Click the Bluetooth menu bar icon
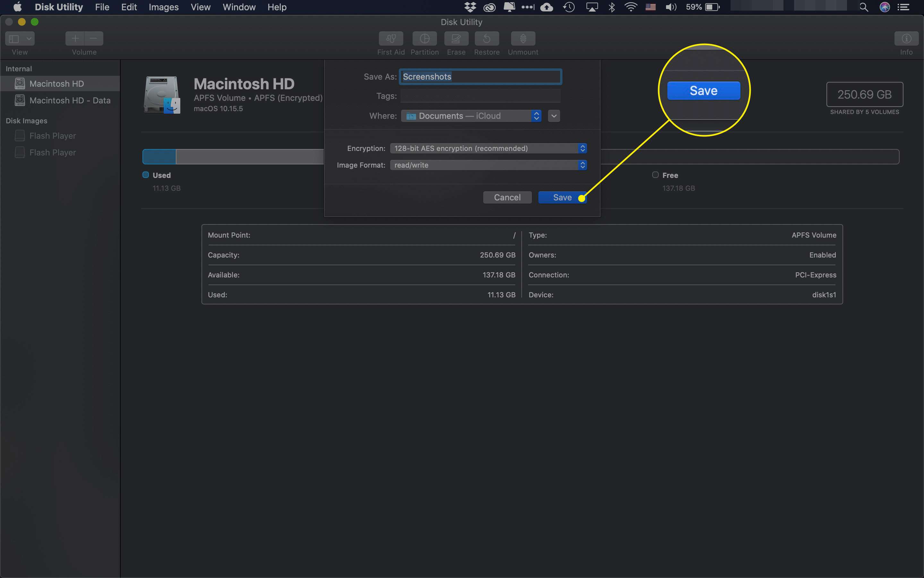924x578 pixels. pos(612,7)
